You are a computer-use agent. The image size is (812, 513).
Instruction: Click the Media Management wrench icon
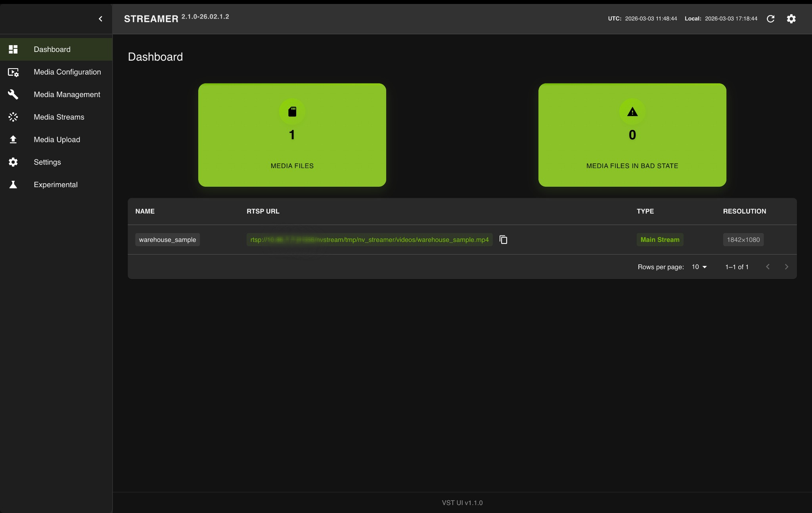[x=13, y=94]
